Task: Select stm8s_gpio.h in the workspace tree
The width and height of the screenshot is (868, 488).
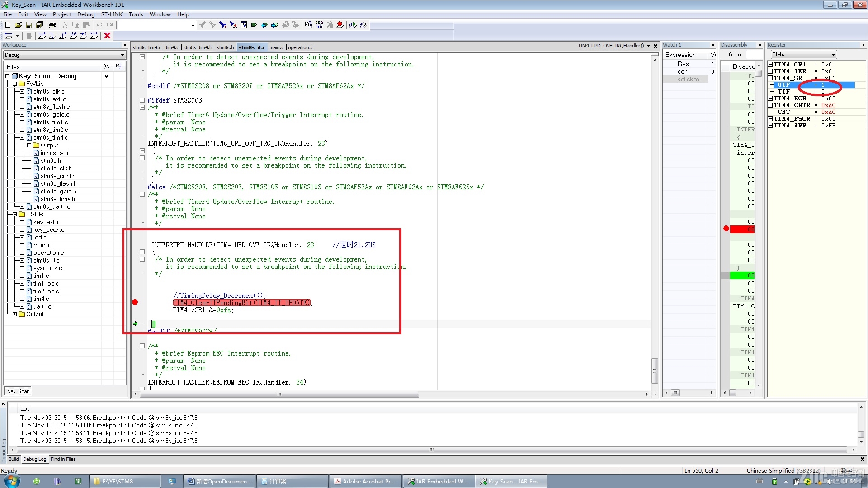Action: click(57, 192)
